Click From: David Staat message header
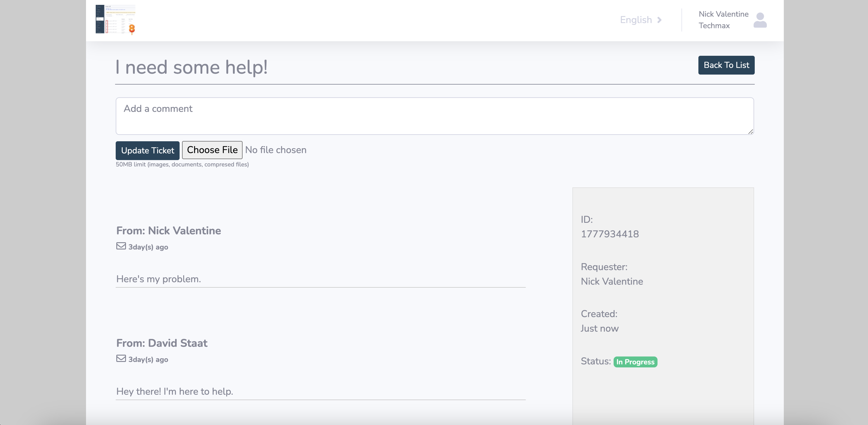 (162, 343)
